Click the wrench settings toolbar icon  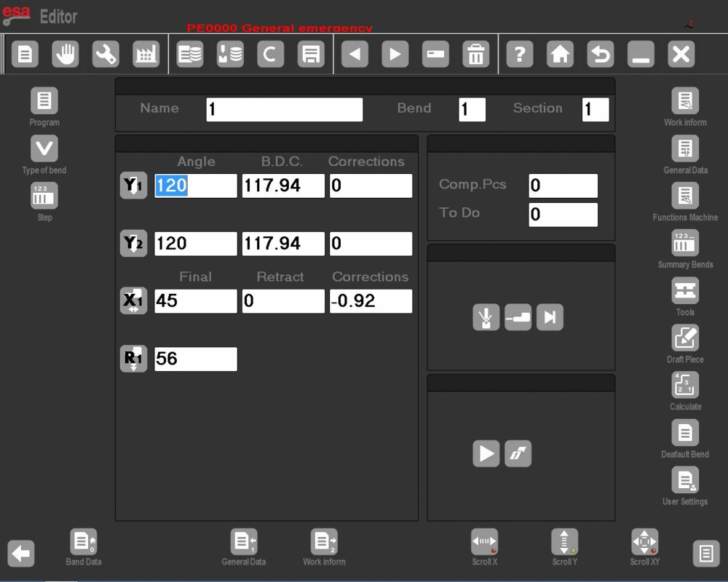(x=106, y=55)
